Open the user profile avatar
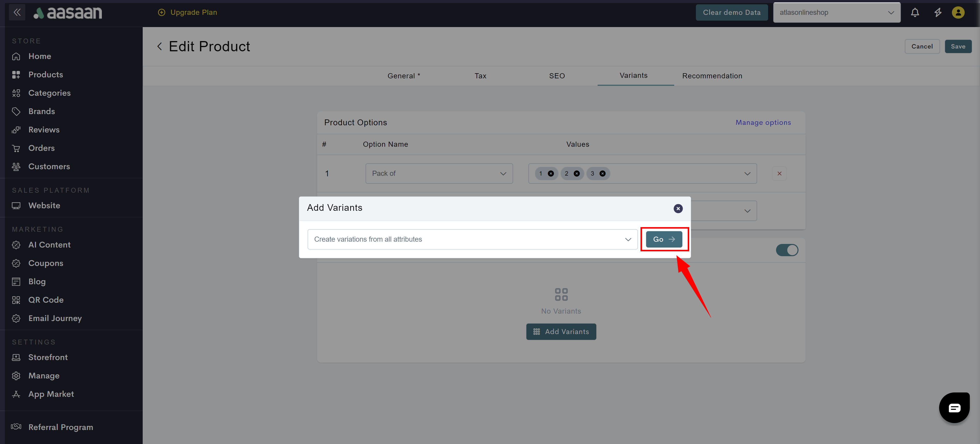This screenshot has height=444, width=980. click(958, 13)
